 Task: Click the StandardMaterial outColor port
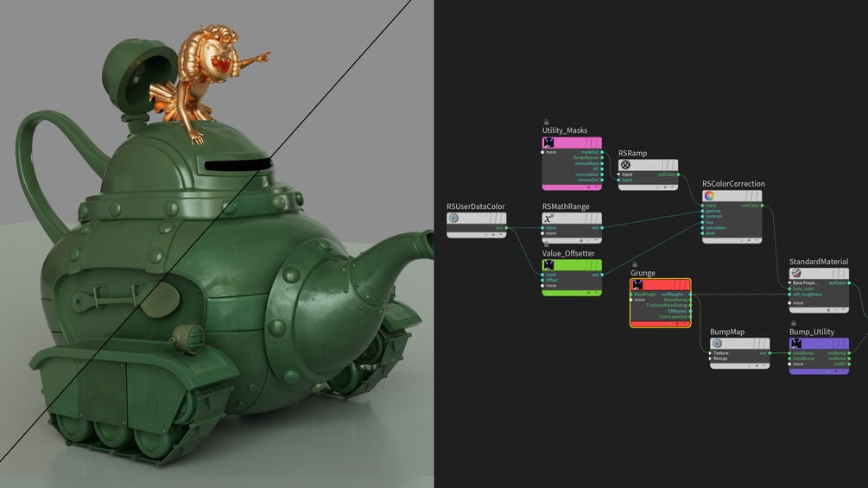tap(849, 282)
